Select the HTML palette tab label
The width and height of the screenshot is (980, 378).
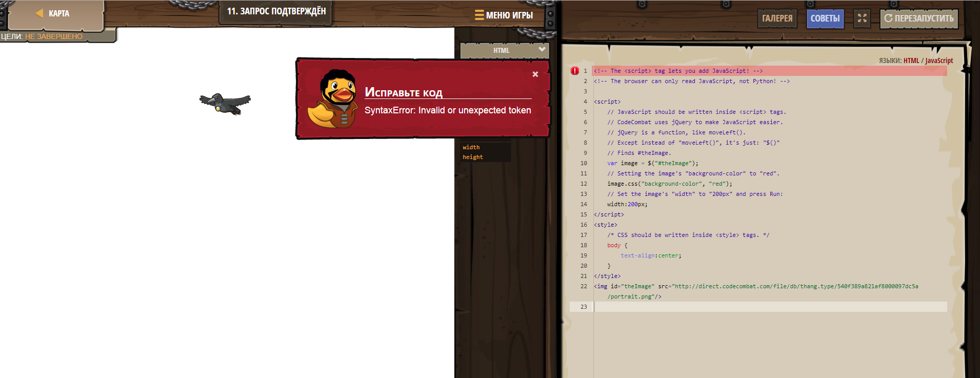tap(501, 50)
